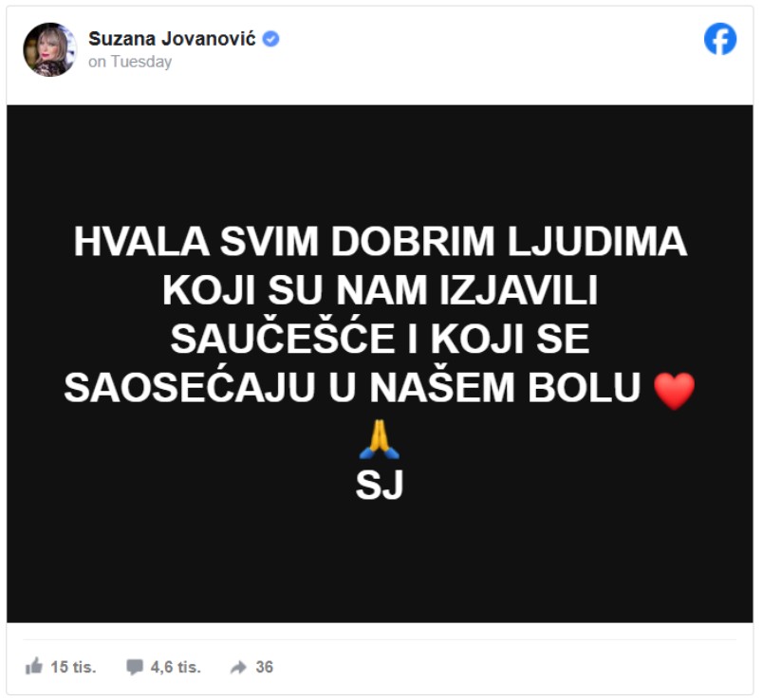
Task: Click the share arrow icon
Action: coord(238,667)
